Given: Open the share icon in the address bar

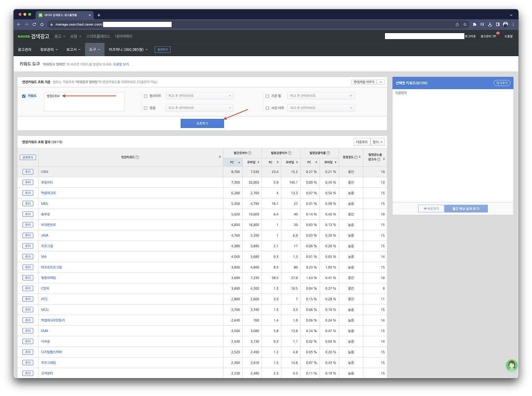Looking at the screenshot, I should 457,25.
